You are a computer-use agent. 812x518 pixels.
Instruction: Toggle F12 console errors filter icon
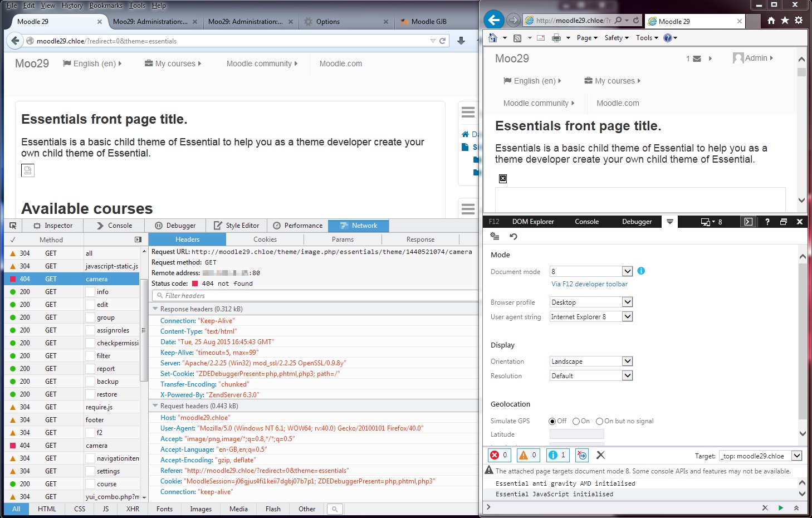[499, 455]
